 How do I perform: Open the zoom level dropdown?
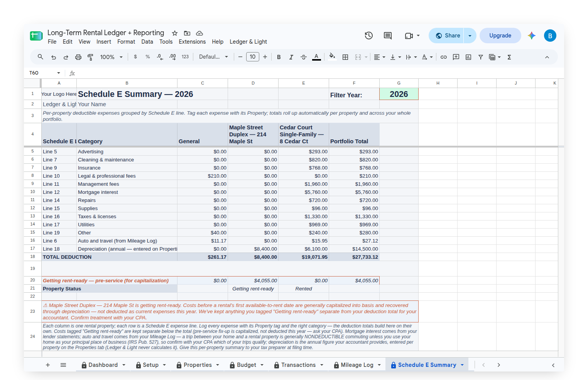(112, 57)
